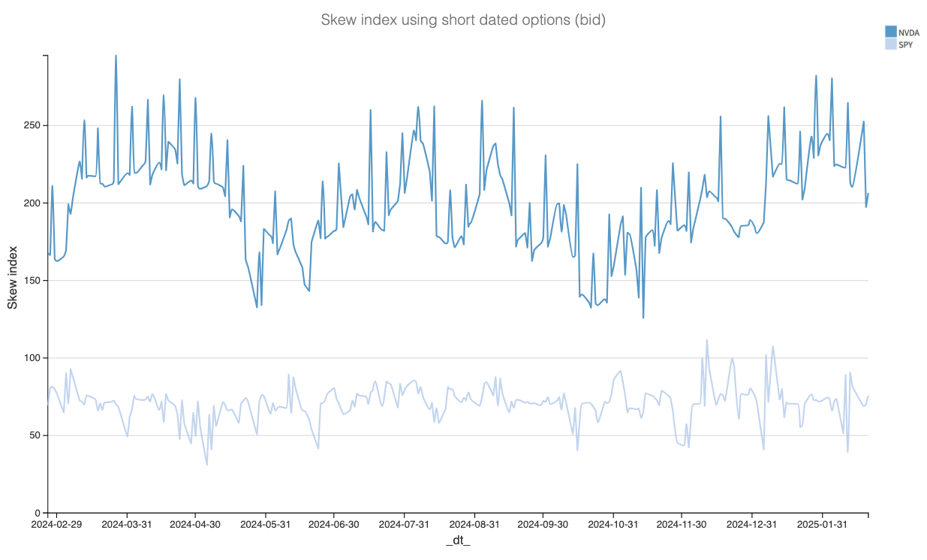
Task: Select the 2024-10-31 x-axis date label
Action: pos(614,525)
